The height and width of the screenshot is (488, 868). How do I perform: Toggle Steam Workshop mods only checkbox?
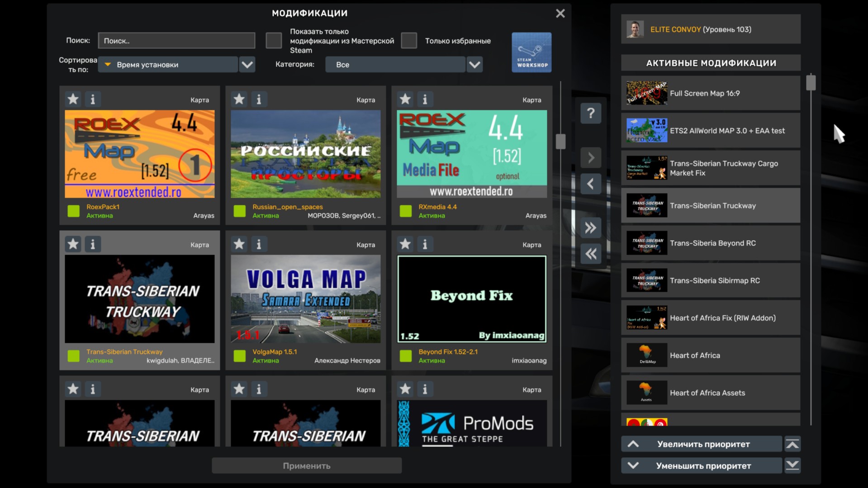click(x=274, y=41)
